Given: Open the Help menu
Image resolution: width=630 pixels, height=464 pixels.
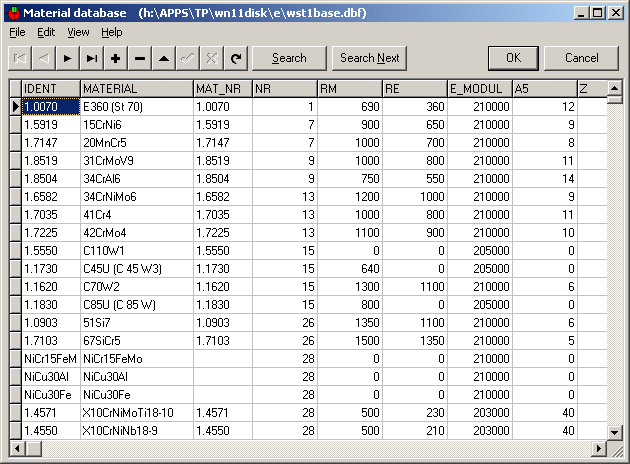Looking at the screenshot, I should pos(112,32).
